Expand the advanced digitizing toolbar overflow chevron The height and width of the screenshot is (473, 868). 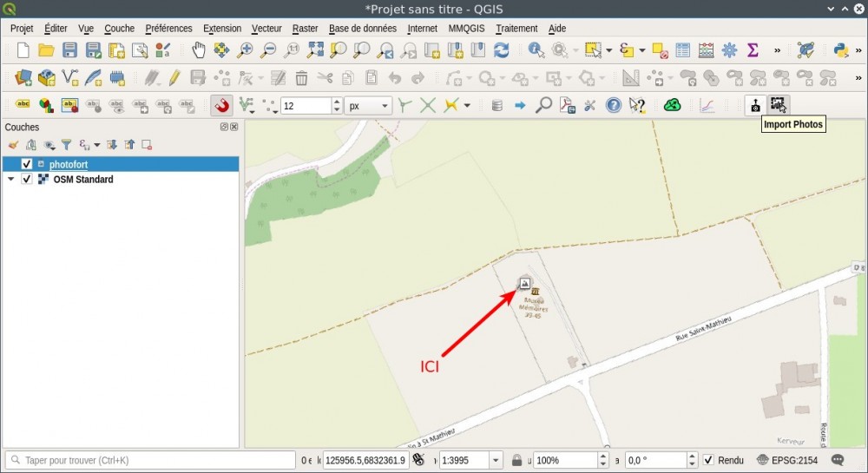pyautogui.click(x=858, y=77)
